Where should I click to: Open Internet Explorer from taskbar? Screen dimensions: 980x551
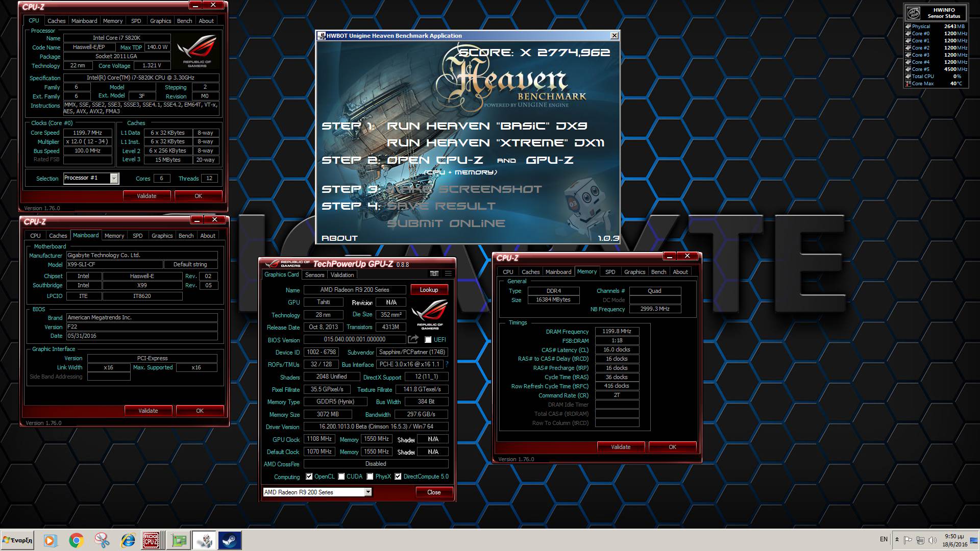coord(128,540)
